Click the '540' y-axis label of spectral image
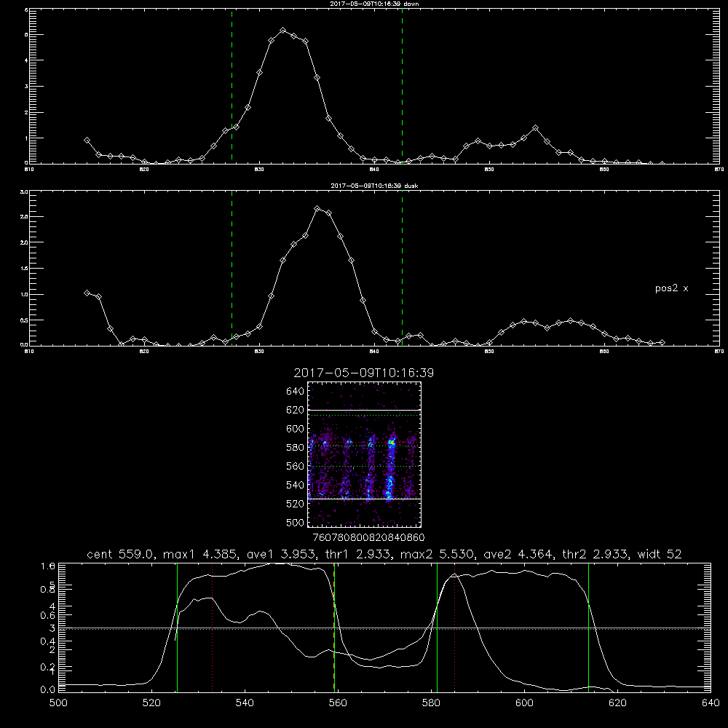Image resolution: width=728 pixels, height=728 pixels. coord(296,485)
